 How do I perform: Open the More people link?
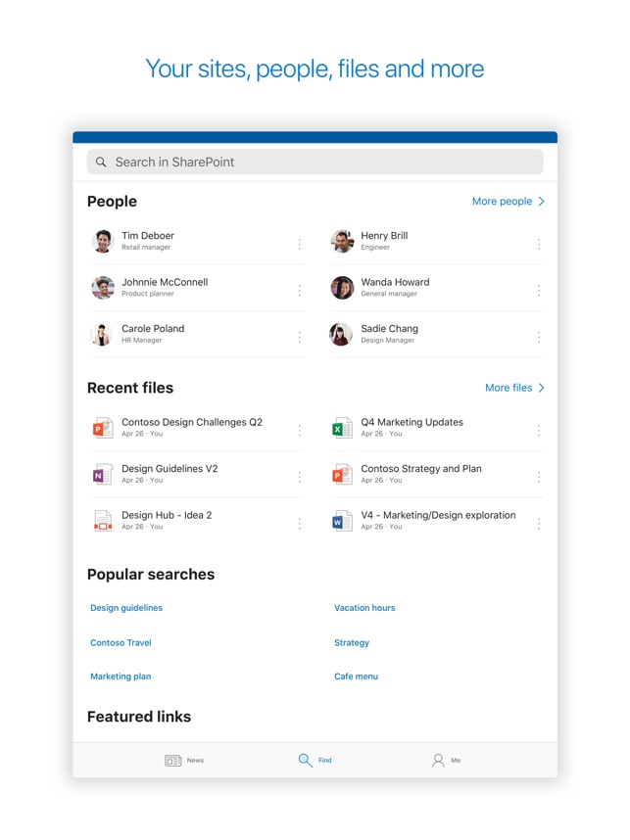pos(502,202)
